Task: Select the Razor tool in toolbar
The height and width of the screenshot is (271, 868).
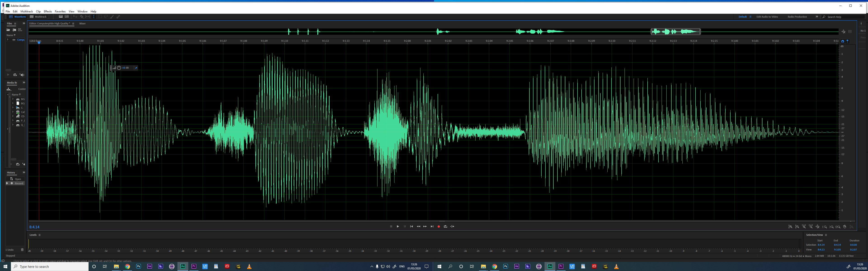Action: 82,16
